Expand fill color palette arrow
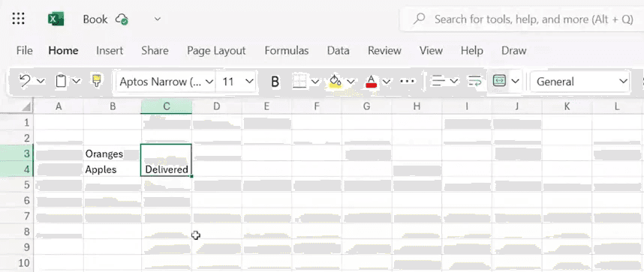This screenshot has width=644, height=272. pos(351,82)
